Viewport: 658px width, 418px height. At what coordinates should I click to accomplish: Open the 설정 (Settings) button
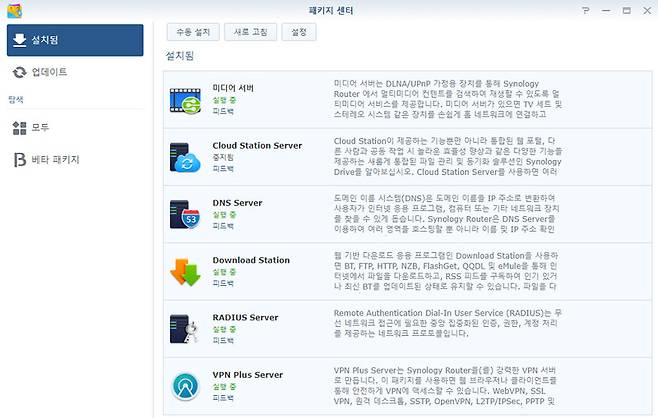point(299,32)
